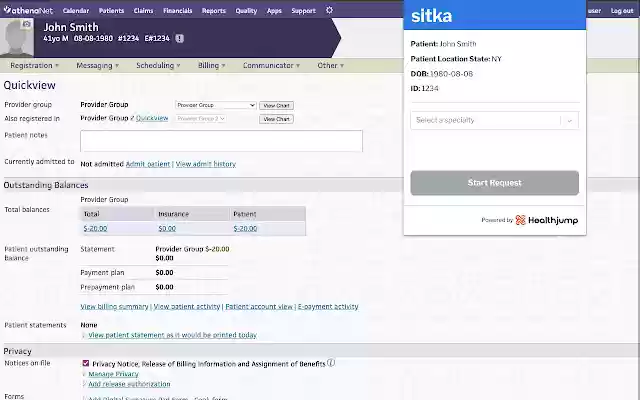Open the Registration dropdown menu

point(35,65)
